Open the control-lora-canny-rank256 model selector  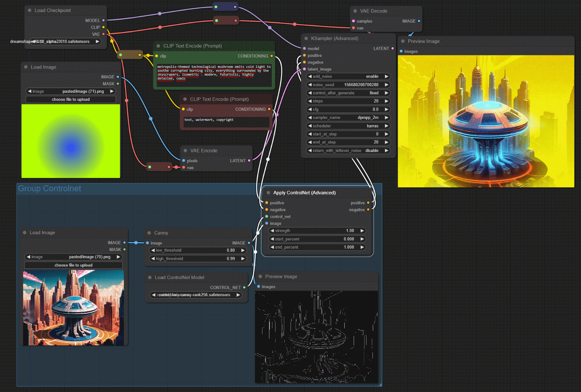click(196, 295)
